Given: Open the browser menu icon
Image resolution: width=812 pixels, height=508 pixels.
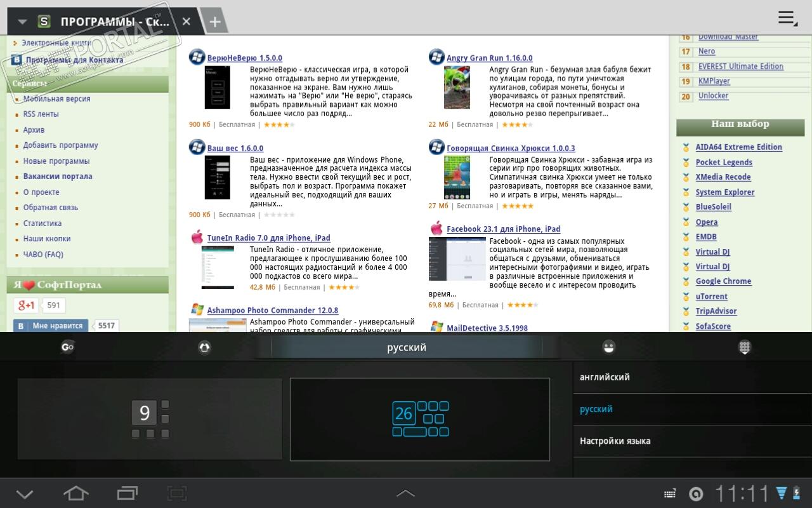Looking at the screenshot, I should tap(787, 18).
